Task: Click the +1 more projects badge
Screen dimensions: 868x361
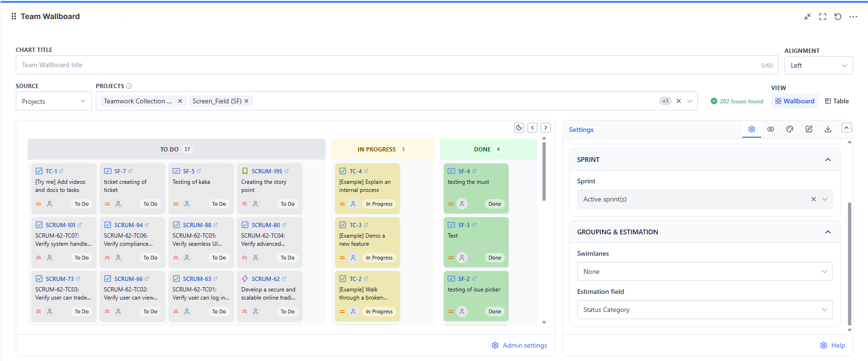Action: pos(665,101)
